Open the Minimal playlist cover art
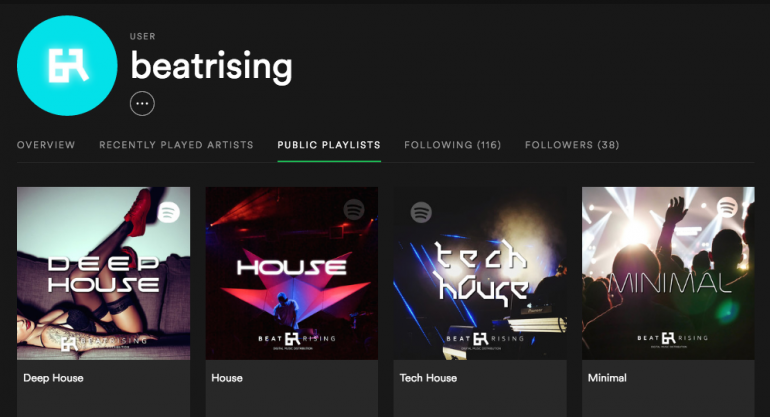Image resolution: width=770 pixels, height=417 pixels. point(668,273)
